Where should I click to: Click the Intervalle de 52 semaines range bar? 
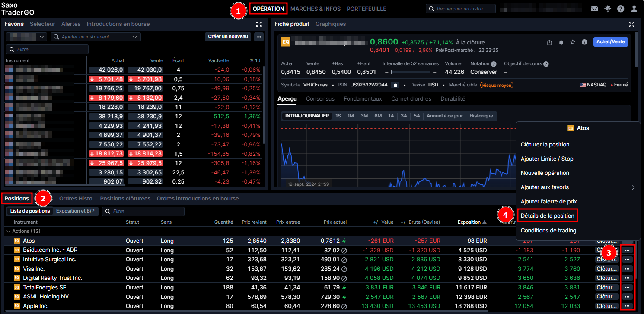410,72
